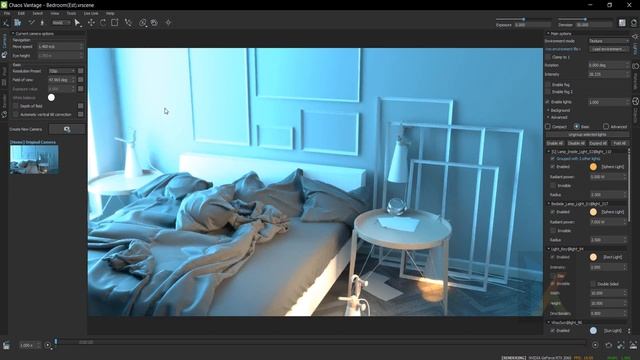Image resolution: width=640 pixels, height=360 pixels.
Task: Click the animation editor icon at bottom left
Action: tap(6, 345)
